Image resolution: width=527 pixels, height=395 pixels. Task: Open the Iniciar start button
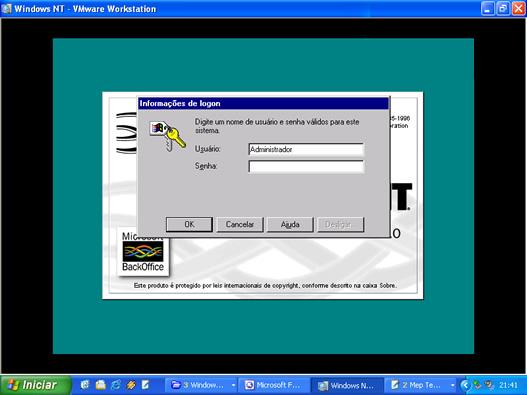[x=35, y=385]
